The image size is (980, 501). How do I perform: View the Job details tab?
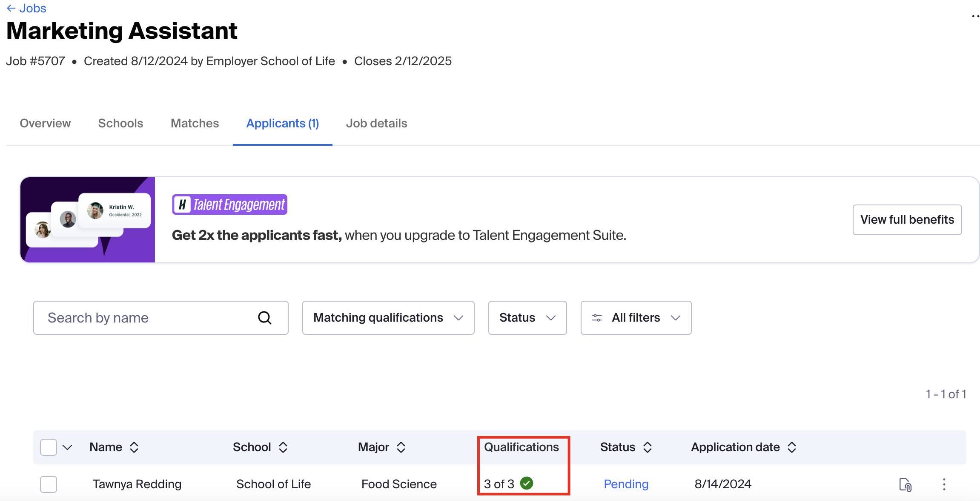click(x=376, y=123)
